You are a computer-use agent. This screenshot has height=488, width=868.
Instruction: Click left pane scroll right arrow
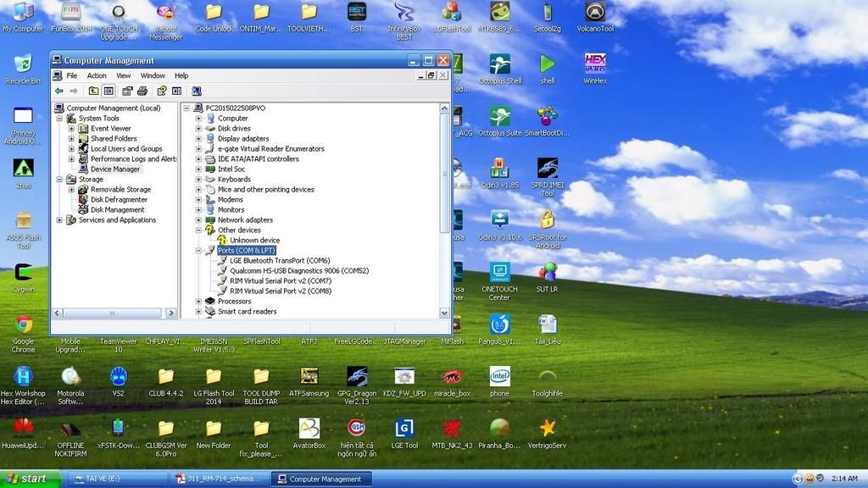coord(171,313)
